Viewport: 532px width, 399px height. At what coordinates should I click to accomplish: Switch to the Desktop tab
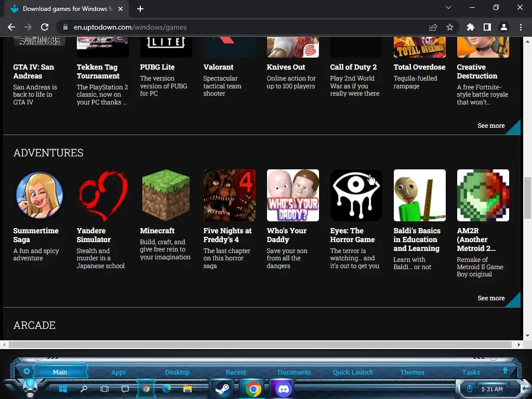(177, 372)
